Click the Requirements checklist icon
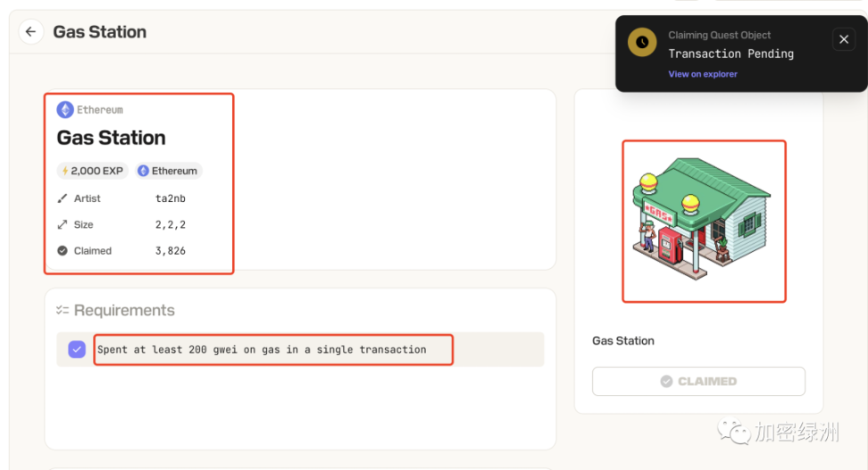 [63, 310]
